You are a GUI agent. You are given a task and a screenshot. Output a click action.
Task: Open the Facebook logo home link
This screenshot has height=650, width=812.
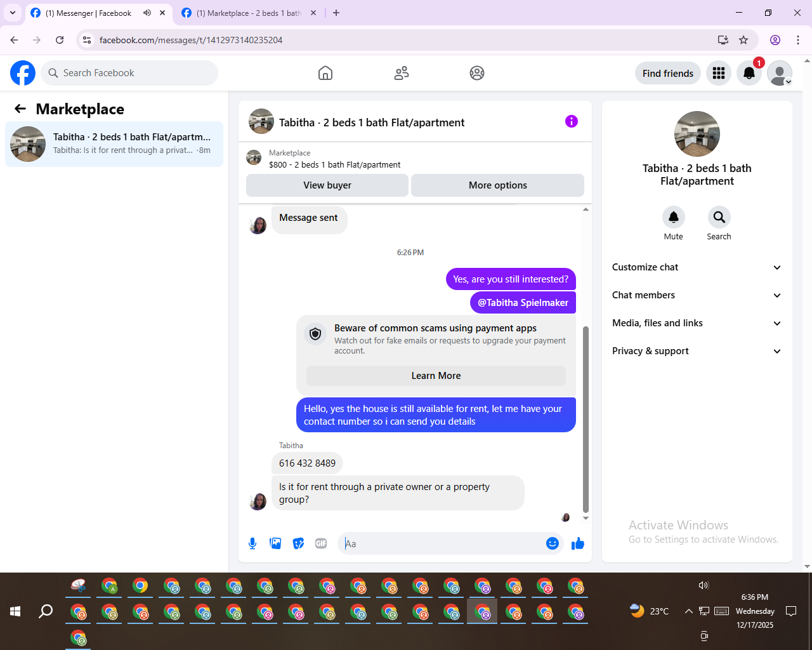(x=23, y=73)
